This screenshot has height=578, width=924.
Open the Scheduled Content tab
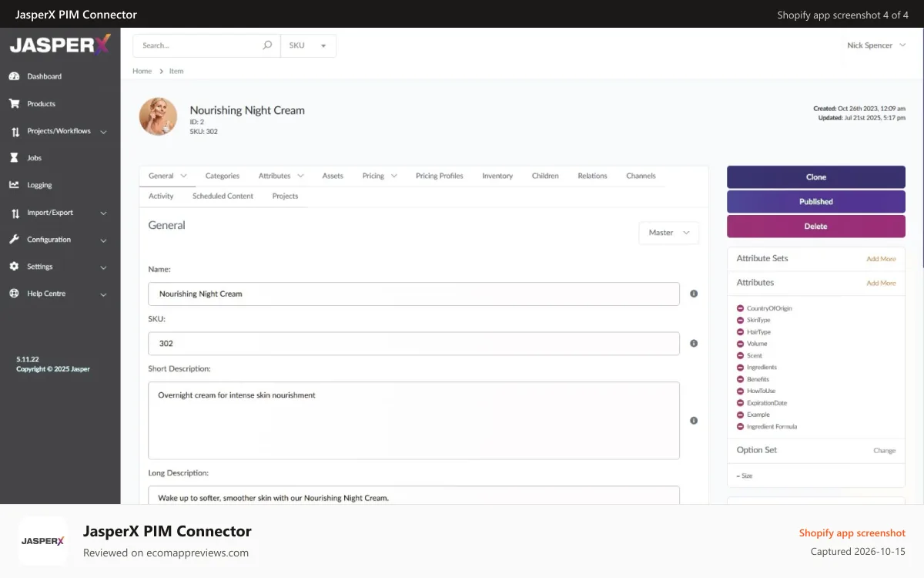[x=223, y=196]
